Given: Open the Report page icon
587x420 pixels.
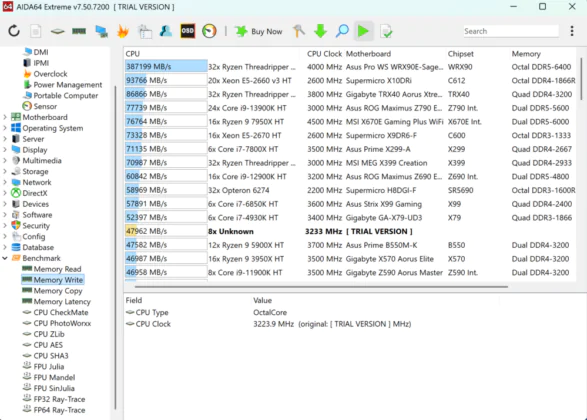Looking at the screenshot, I should tap(36, 31).
